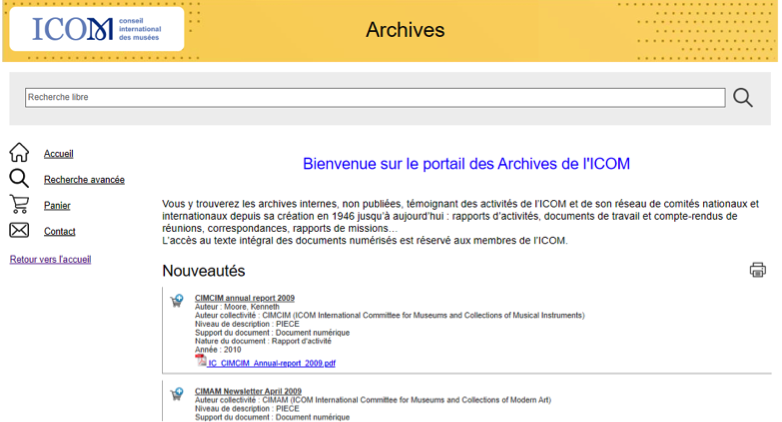The height and width of the screenshot is (422, 782).
Task: Click the shopping cart icon beside Panier
Action: pyautogui.click(x=19, y=205)
